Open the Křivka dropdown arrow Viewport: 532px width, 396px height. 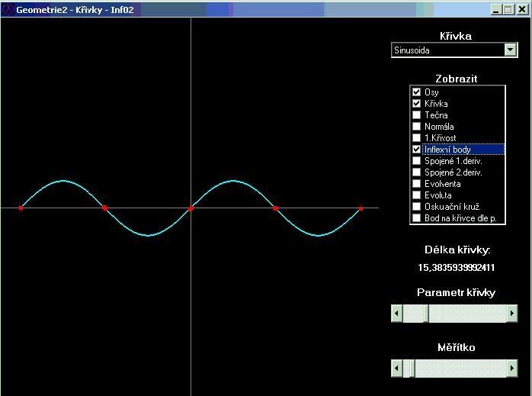[x=510, y=50]
